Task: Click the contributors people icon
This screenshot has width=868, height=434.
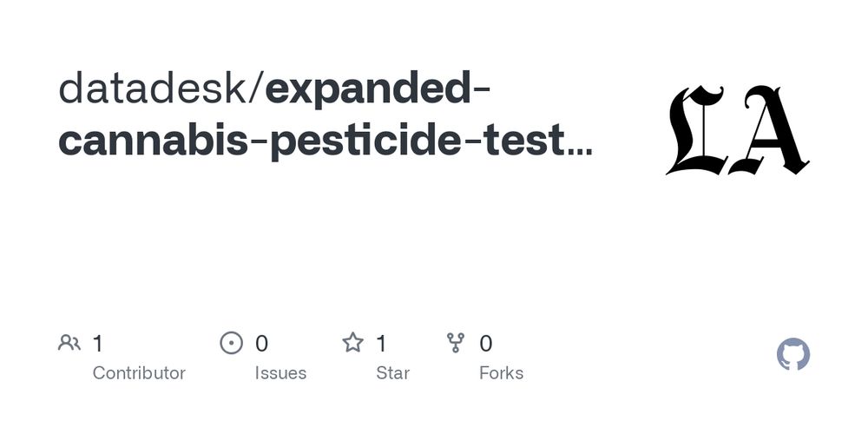Action: pos(69,343)
